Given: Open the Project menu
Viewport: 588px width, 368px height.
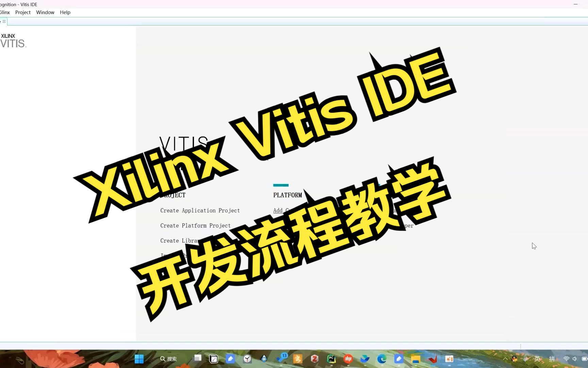Looking at the screenshot, I should point(23,12).
